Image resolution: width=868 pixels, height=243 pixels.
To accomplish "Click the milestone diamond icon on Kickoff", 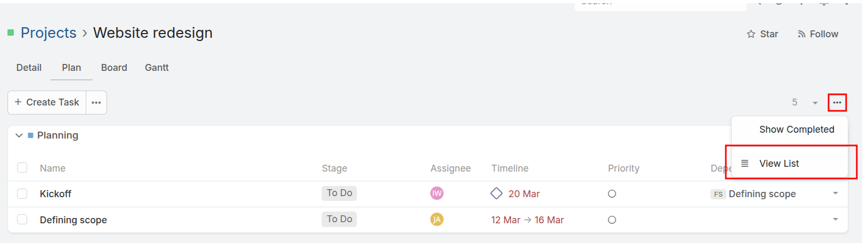I will coord(496,193).
